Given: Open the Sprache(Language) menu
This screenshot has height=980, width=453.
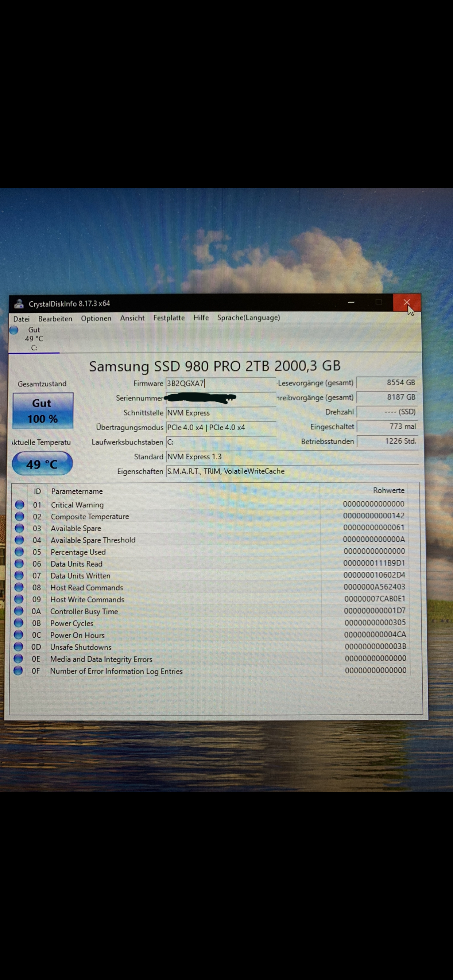Looking at the screenshot, I should (249, 318).
